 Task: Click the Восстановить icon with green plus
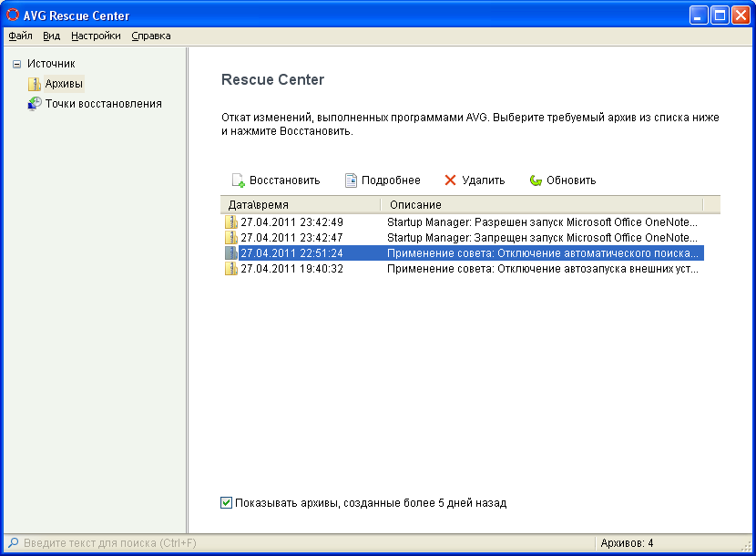point(238,180)
